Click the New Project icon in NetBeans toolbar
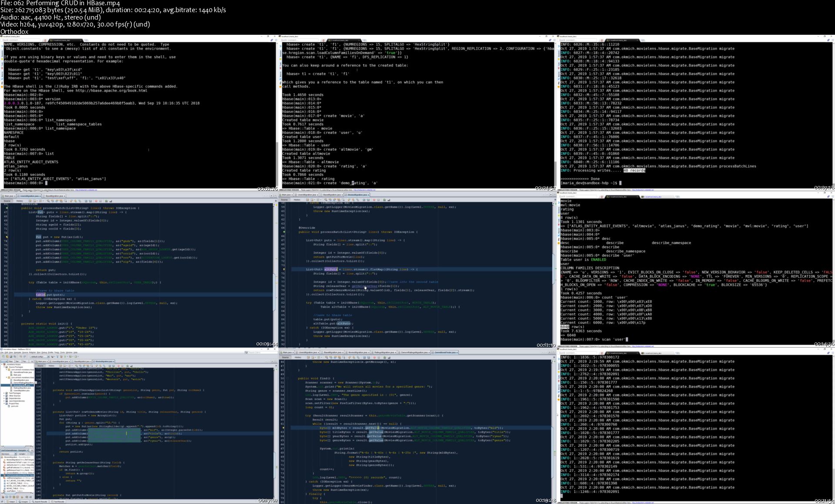 [7, 356]
